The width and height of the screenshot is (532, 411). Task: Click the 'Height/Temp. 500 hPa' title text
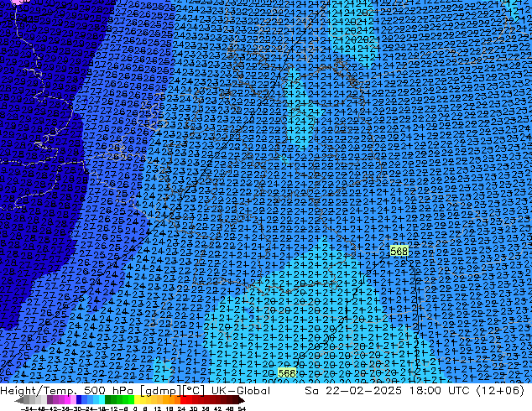point(69,391)
